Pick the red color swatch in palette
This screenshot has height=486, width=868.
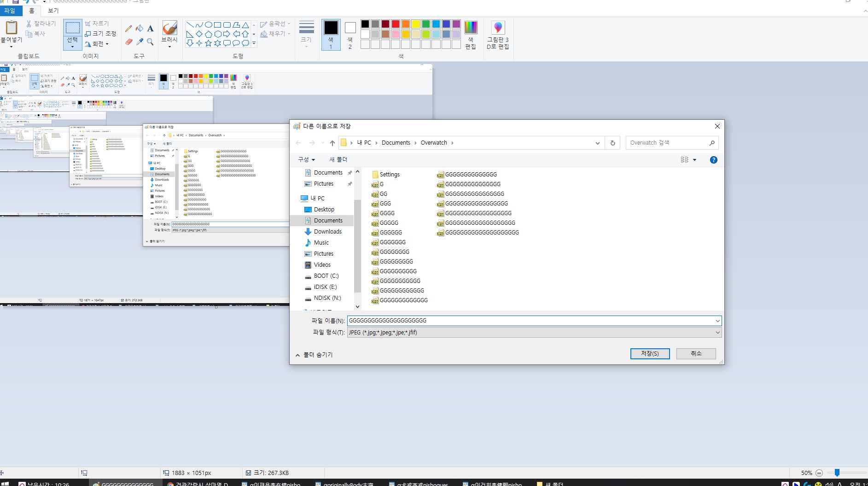point(396,24)
